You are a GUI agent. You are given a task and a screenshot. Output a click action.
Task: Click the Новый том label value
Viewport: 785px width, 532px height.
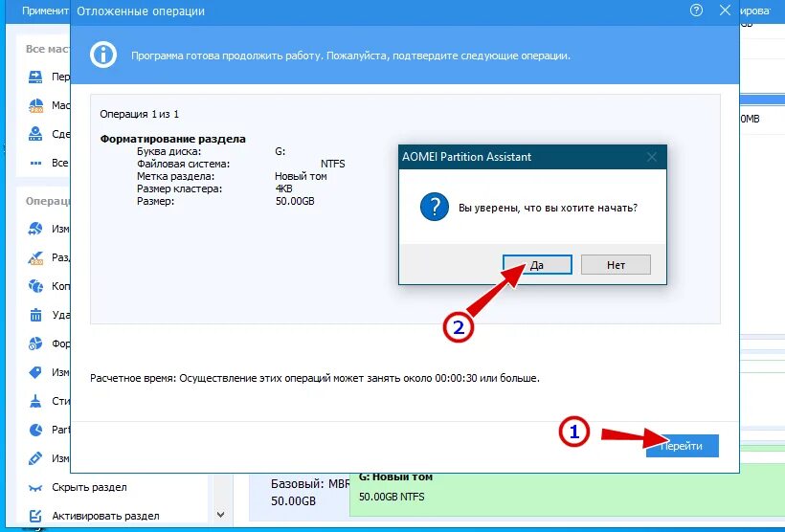[301, 176]
